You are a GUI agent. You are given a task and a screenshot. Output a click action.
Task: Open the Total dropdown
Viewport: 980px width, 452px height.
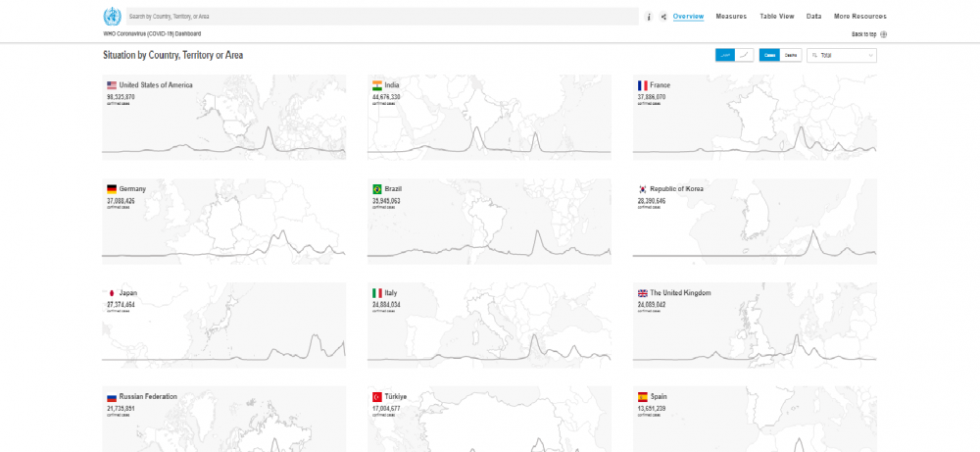(x=841, y=56)
